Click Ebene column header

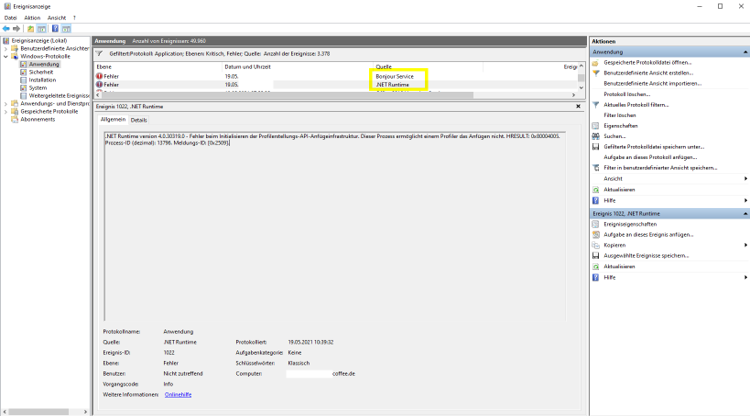coord(104,67)
